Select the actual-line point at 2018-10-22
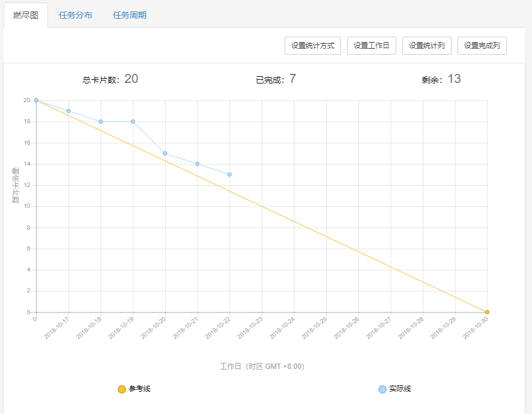Image resolution: width=532 pixels, height=414 pixels. [x=230, y=175]
